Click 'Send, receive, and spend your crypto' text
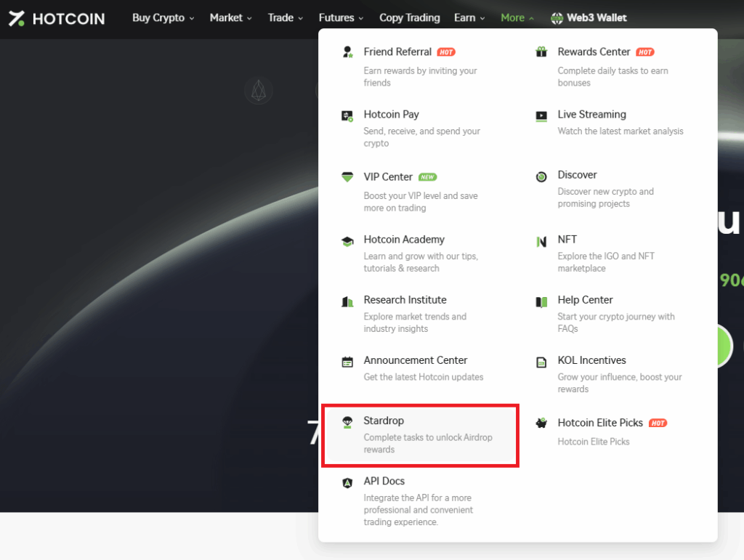The height and width of the screenshot is (560, 744). [422, 137]
